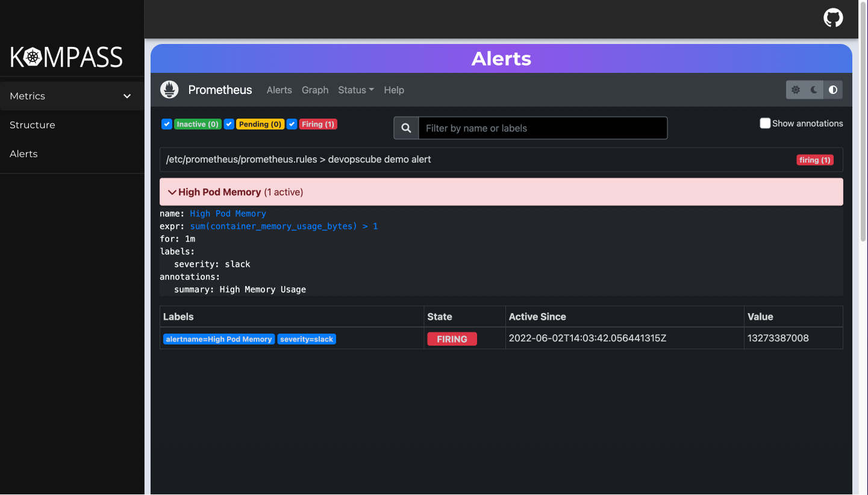
Task: Toggle the Pending alerts checkbox
Action: click(x=229, y=124)
